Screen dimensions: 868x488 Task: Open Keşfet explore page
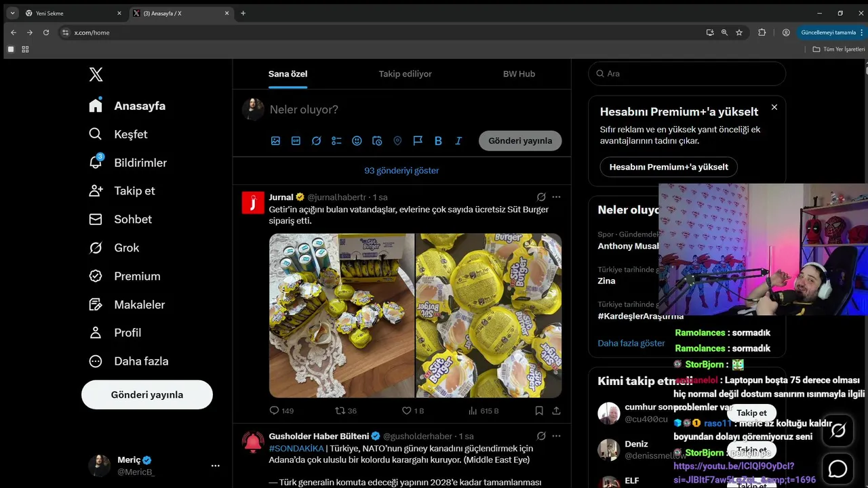(x=118, y=134)
